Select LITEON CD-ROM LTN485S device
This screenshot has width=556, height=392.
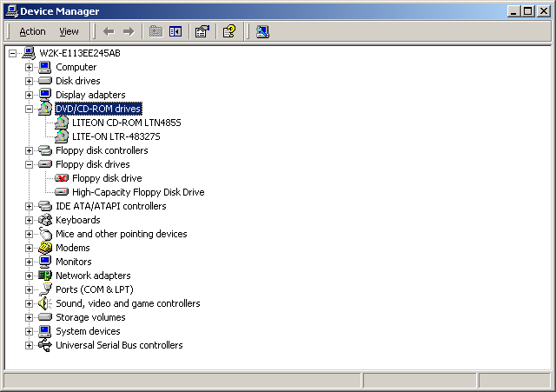coord(127,123)
